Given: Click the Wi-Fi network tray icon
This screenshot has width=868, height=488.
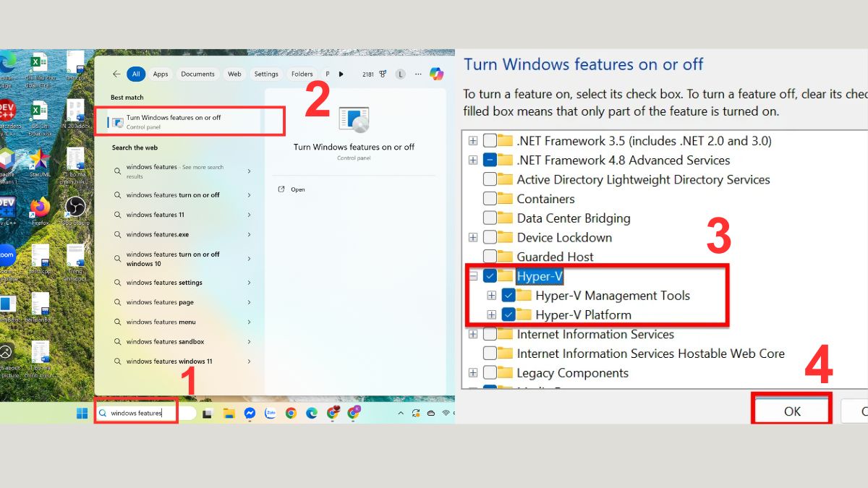Looking at the screenshot, I should click(446, 413).
